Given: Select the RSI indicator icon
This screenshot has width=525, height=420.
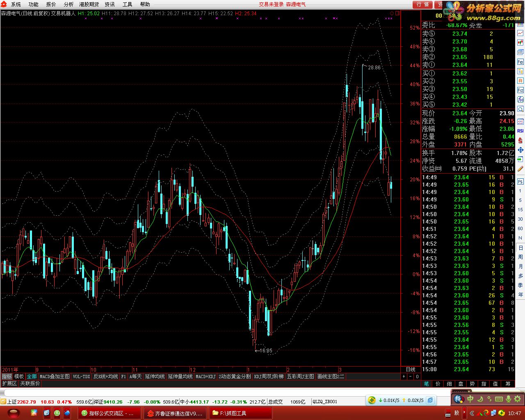Looking at the screenshot, I should tap(520, 131).
